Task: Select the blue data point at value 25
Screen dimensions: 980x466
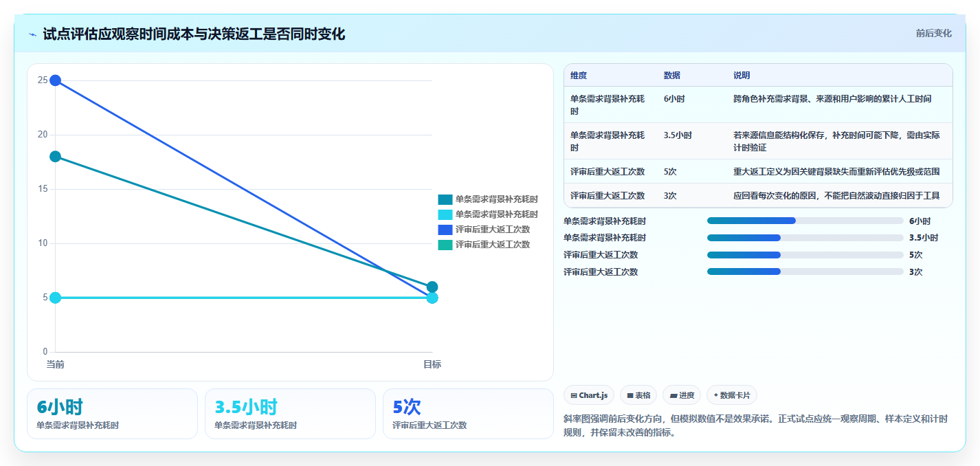Action: (55, 80)
